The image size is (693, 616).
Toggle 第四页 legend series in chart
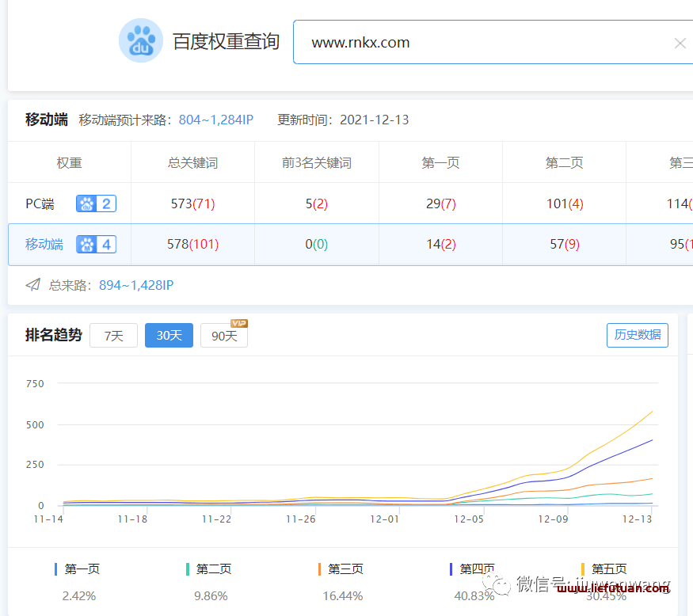coord(478,569)
